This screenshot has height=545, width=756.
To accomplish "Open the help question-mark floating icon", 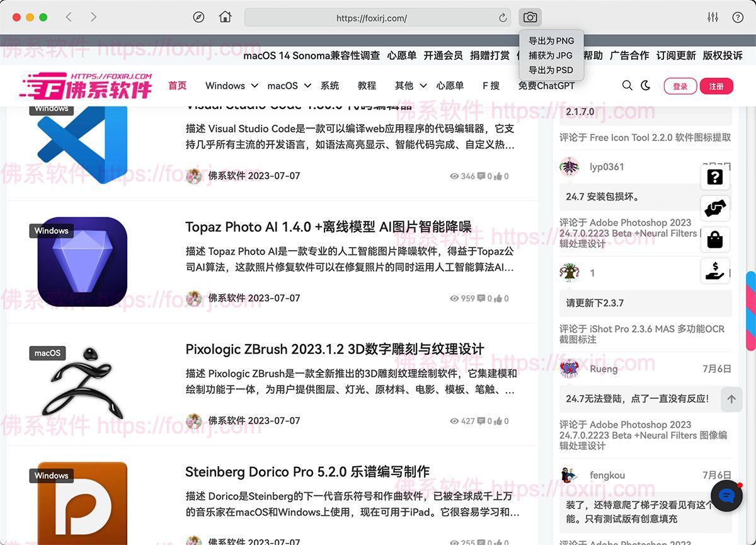I will 714,177.
